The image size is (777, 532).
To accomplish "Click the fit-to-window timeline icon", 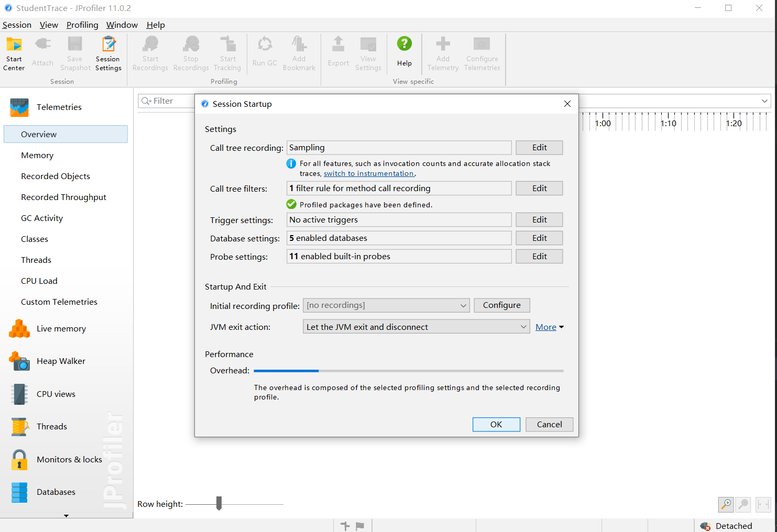I will (x=763, y=504).
